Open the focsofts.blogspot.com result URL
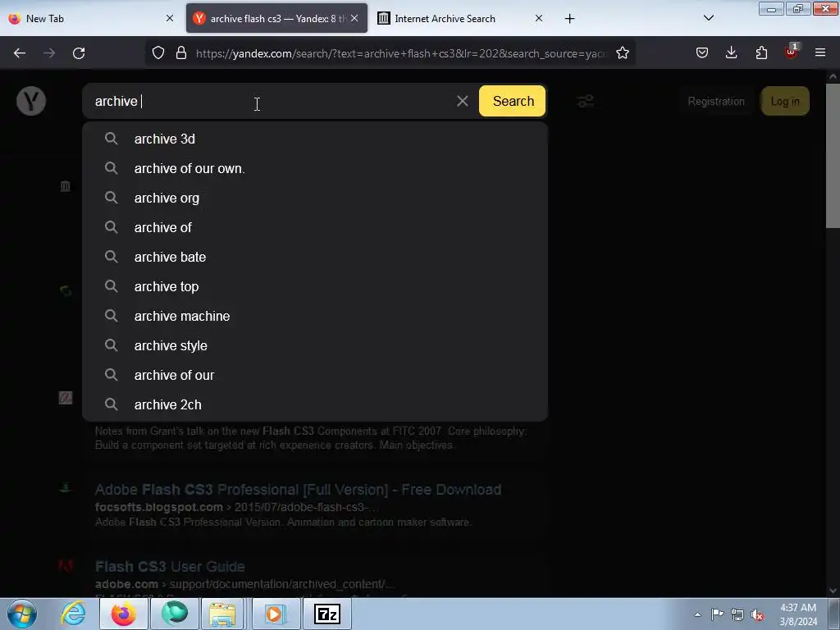 (236, 507)
